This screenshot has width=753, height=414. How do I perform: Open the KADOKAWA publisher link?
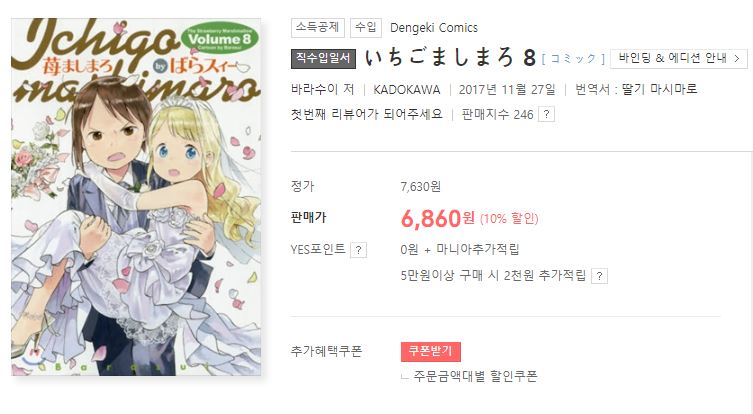407,90
